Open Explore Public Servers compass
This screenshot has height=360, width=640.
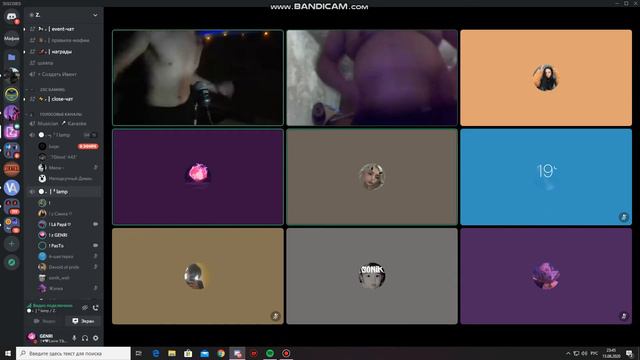11,262
